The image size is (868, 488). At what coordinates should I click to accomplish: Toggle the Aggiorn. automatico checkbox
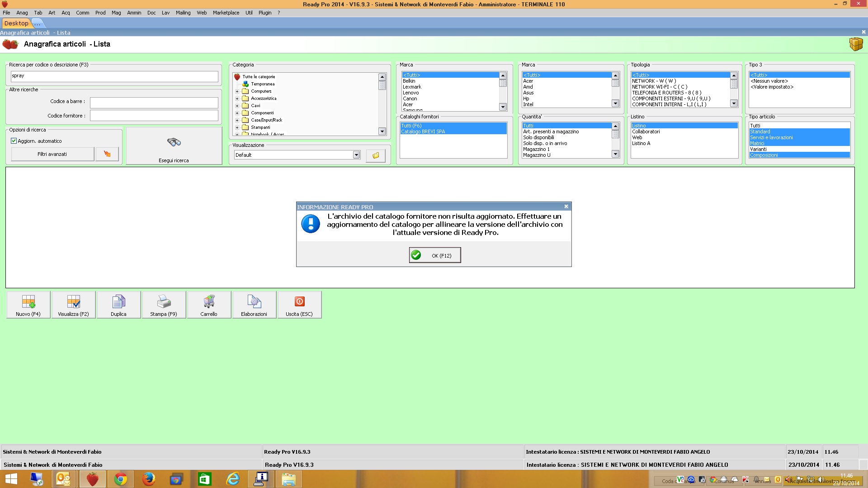(x=14, y=141)
